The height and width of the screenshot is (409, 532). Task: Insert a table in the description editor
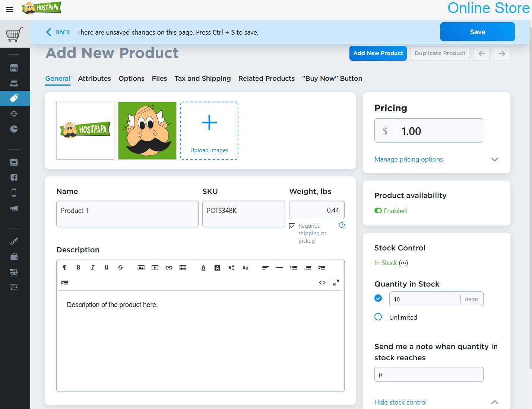(x=183, y=268)
